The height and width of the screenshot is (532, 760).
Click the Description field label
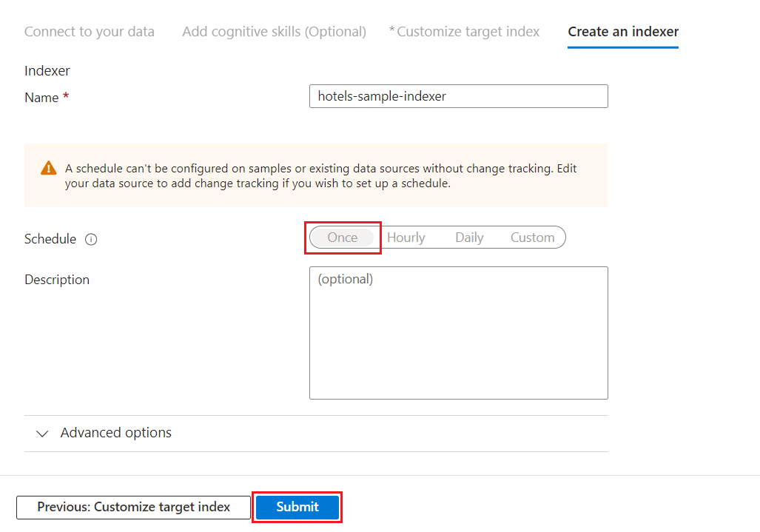57,280
